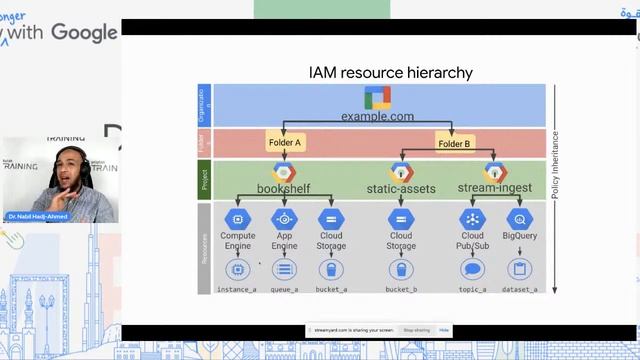Click the Cloud Pub/Sub hexagon icon
This screenshot has height=360, width=640.
[x=473, y=220]
